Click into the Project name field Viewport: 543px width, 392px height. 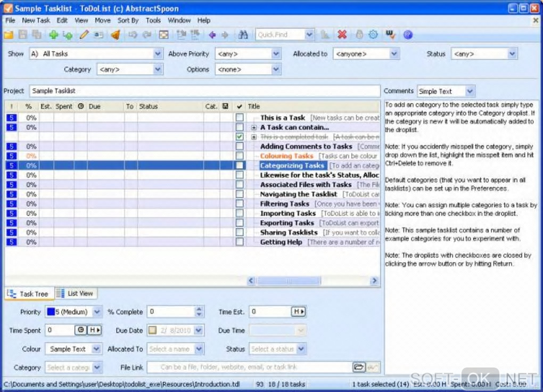click(204, 91)
